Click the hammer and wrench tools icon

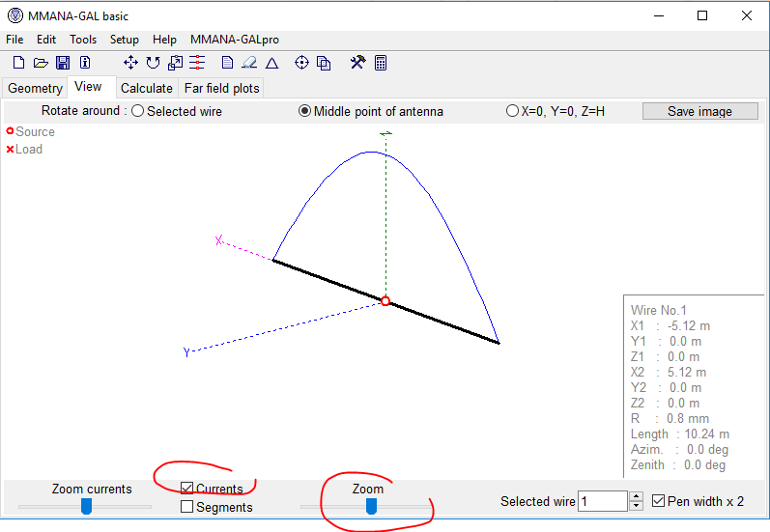tap(357, 63)
